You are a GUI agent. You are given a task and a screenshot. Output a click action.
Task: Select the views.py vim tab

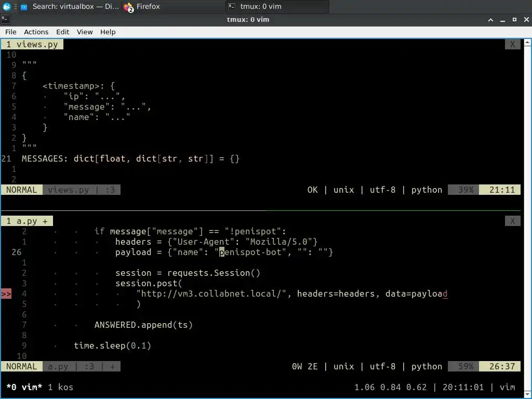click(x=32, y=45)
